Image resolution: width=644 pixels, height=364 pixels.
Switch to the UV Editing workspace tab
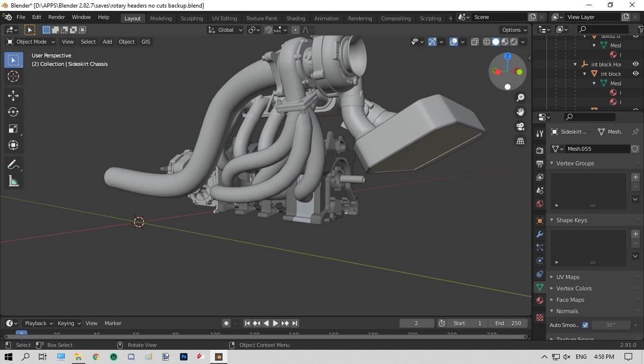(x=224, y=18)
